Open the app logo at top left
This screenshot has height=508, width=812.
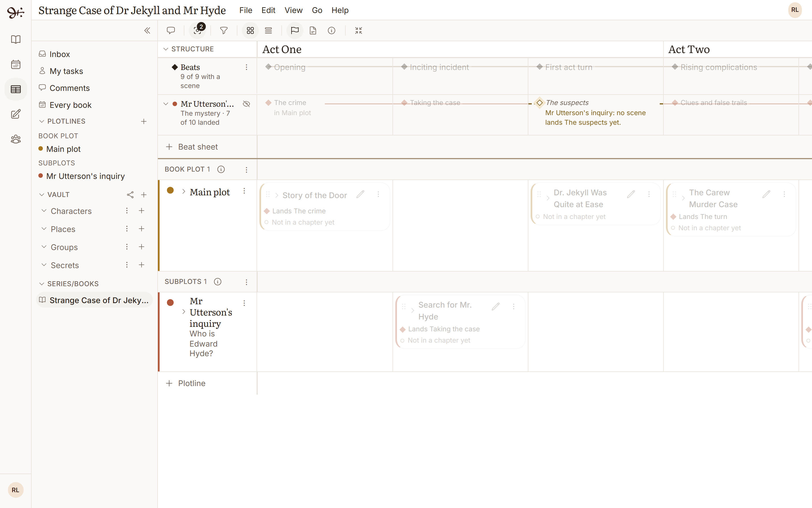pyautogui.click(x=16, y=12)
